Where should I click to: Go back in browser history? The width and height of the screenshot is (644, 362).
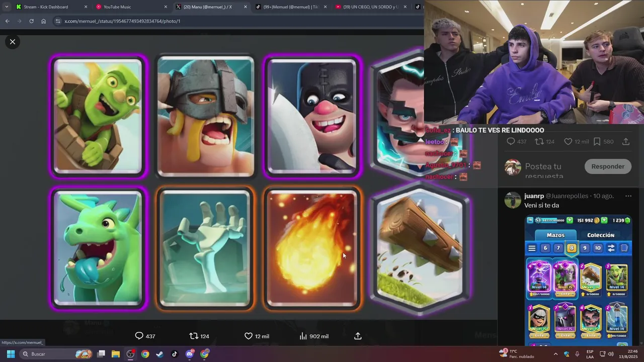(x=7, y=21)
